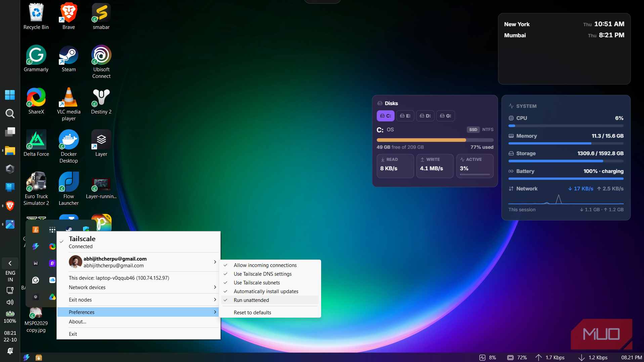Viewport: 644px width, 362px height.
Task: Open the ShareX desktop icon
Action: point(36,101)
